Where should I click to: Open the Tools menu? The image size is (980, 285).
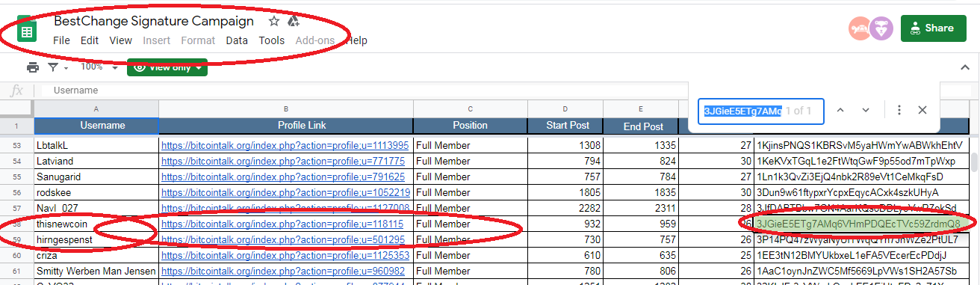272,40
